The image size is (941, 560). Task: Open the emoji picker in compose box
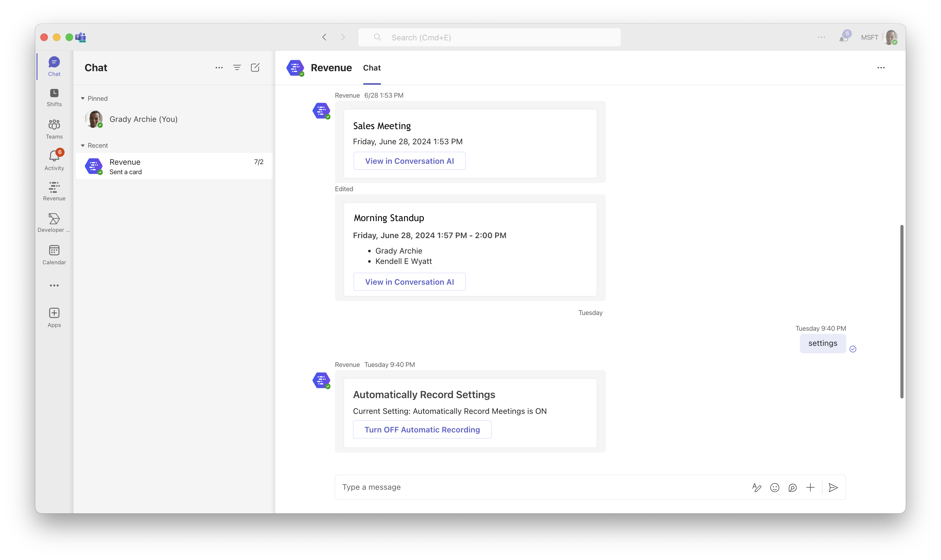point(775,488)
